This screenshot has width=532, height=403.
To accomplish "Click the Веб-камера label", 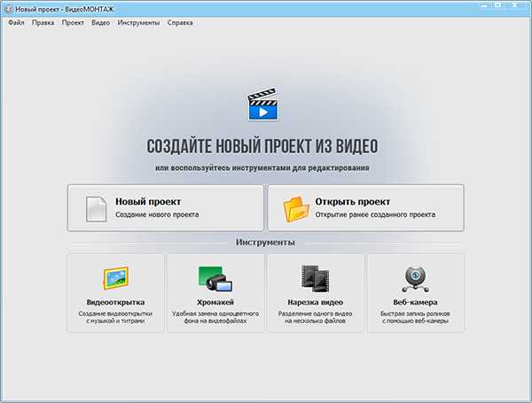I will pyautogui.click(x=415, y=302).
